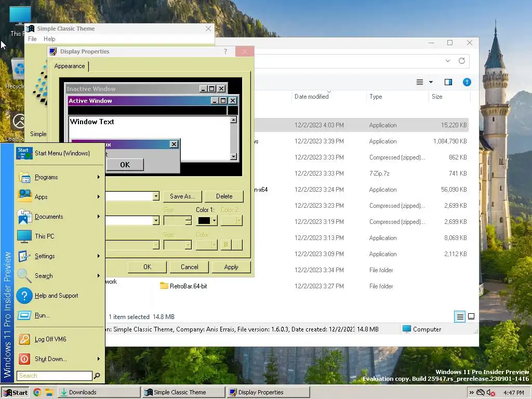Image resolution: width=532 pixels, height=399 pixels.
Task: Click the Search magnifier icon in Start menu
Action: pos(24,275)
